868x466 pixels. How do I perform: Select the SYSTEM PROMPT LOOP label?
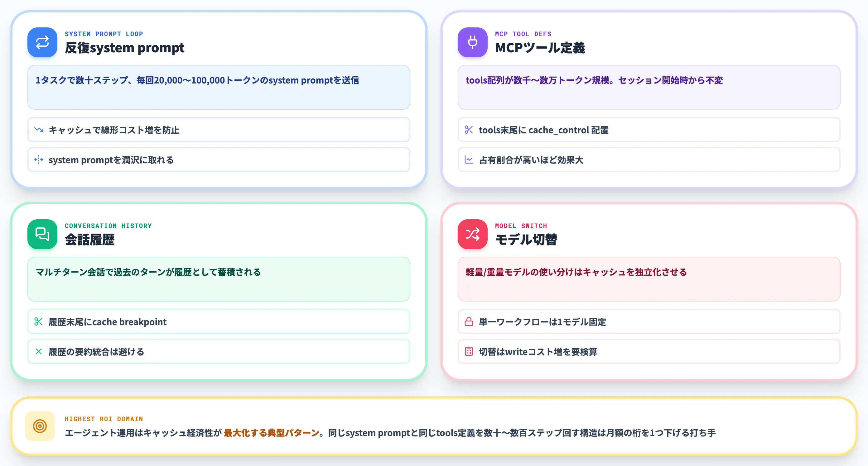click(x=104, y=34)
